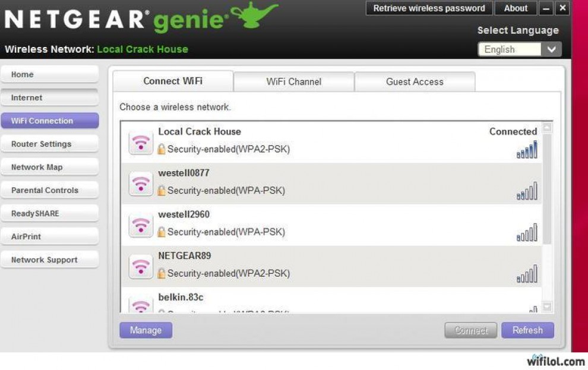The height and width of the screenshot is (370, 588).
Task: Click the Connect button
Action: pyautogui.click(x=470, y=330)
